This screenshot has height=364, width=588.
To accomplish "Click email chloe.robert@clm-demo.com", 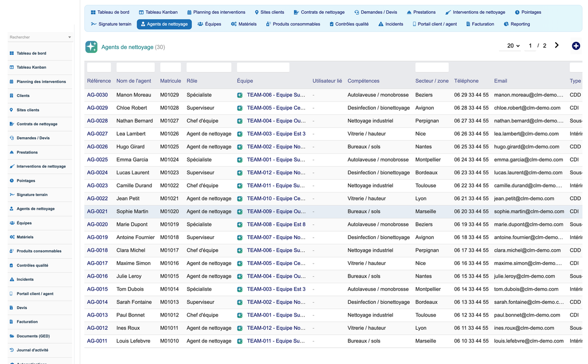I will click(x=527, y=108).
